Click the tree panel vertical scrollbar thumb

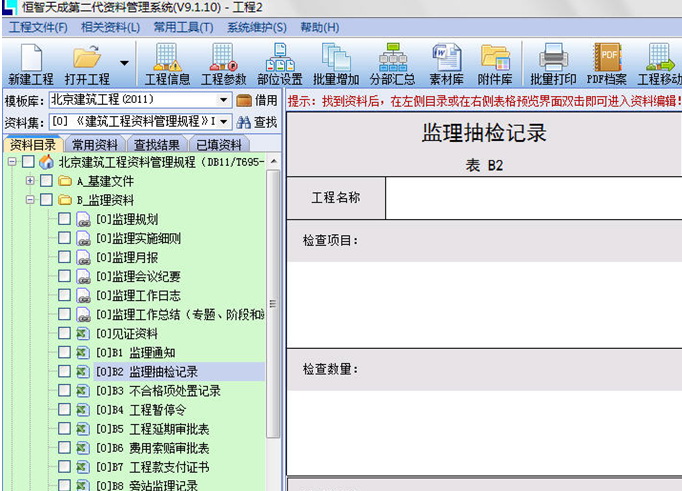[x=273, y=304]
